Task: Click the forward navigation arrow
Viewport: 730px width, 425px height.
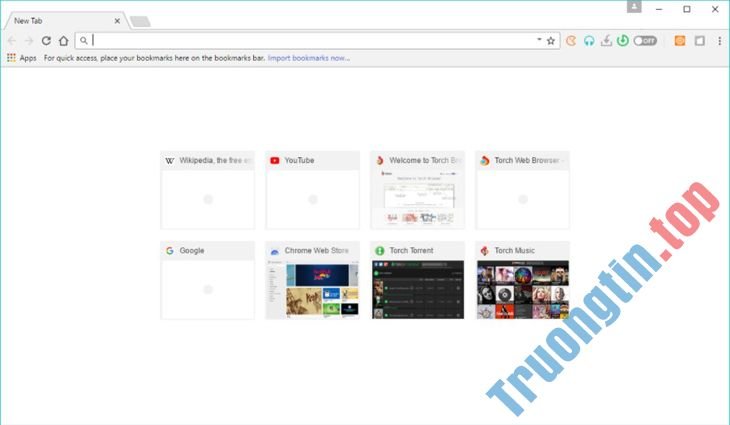Action: click(29, 41)
